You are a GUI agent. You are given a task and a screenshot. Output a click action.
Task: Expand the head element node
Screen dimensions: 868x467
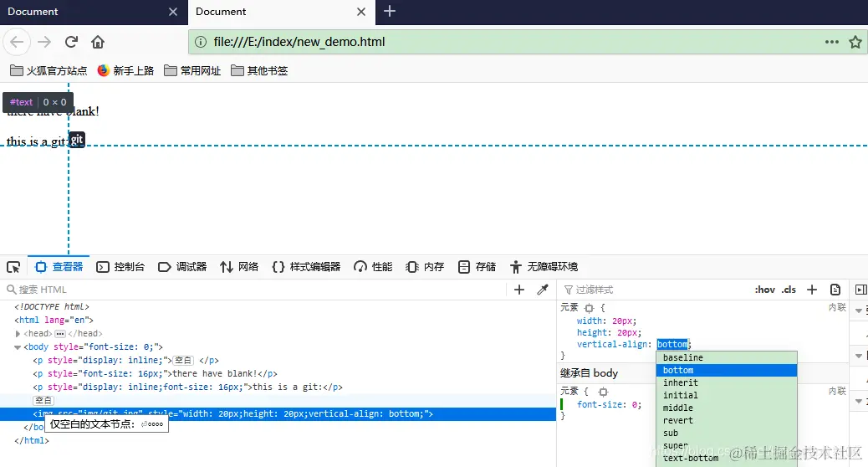coord(18,333)
